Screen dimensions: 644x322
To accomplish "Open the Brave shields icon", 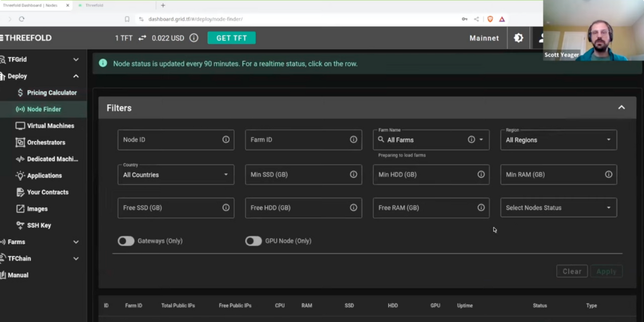I will [x=490, y=19].
